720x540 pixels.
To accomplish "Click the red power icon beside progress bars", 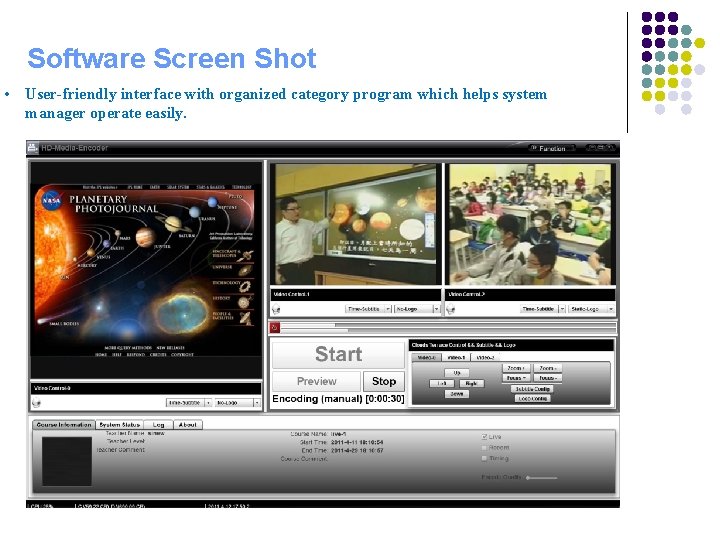I will (x=275, y=327).
